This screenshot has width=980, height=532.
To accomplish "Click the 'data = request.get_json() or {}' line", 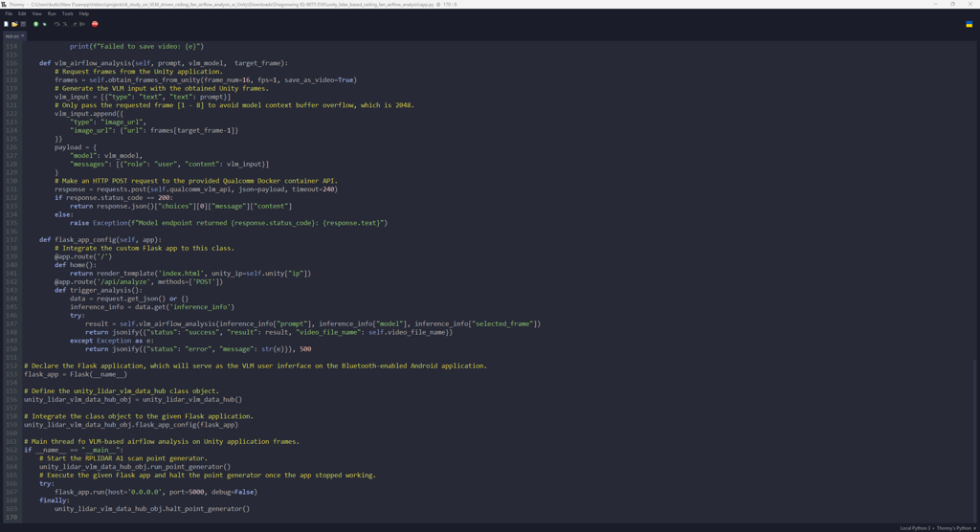I will coord(129,299).
